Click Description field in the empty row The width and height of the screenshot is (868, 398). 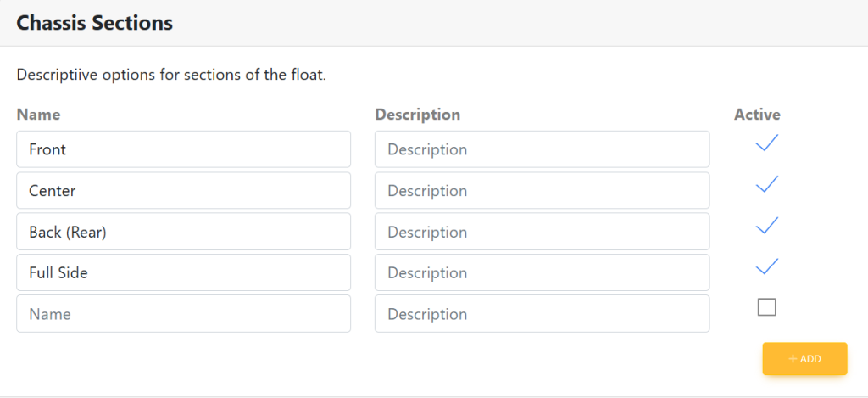(x=542, y=314)
